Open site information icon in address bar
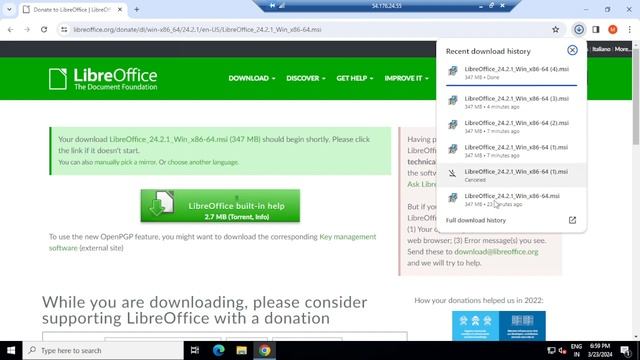 click(x=64, y=29)
